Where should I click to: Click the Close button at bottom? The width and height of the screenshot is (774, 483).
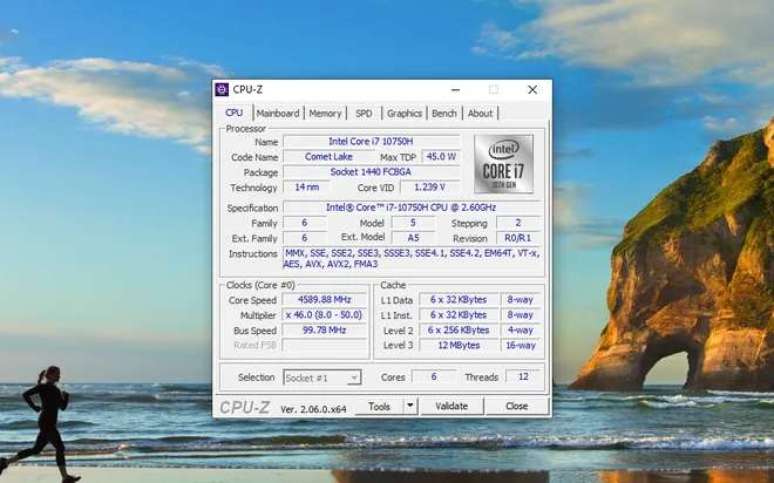tap(516, 406)
